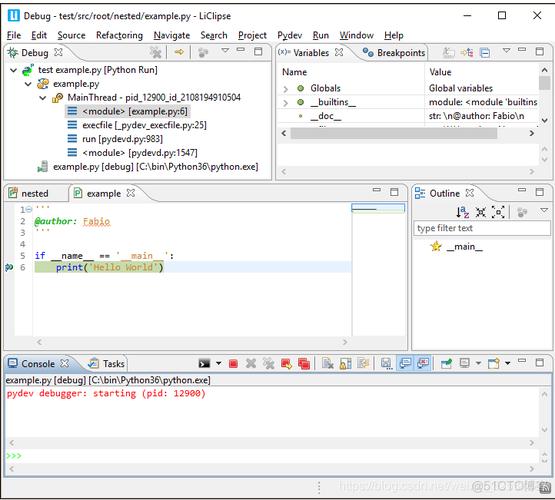
Task: Close the Debug view tab
Action: [58, 52]
